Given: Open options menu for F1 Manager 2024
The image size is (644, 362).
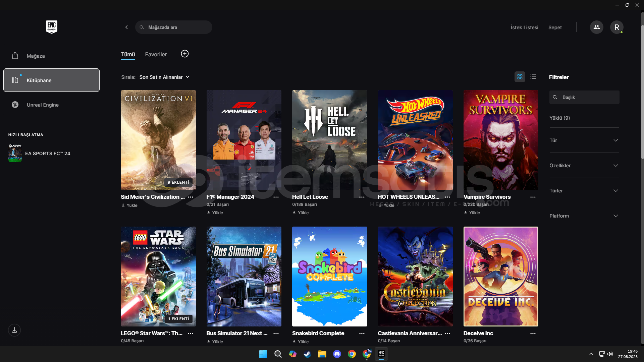Looking at the screenshot, I should coord(276,197).
